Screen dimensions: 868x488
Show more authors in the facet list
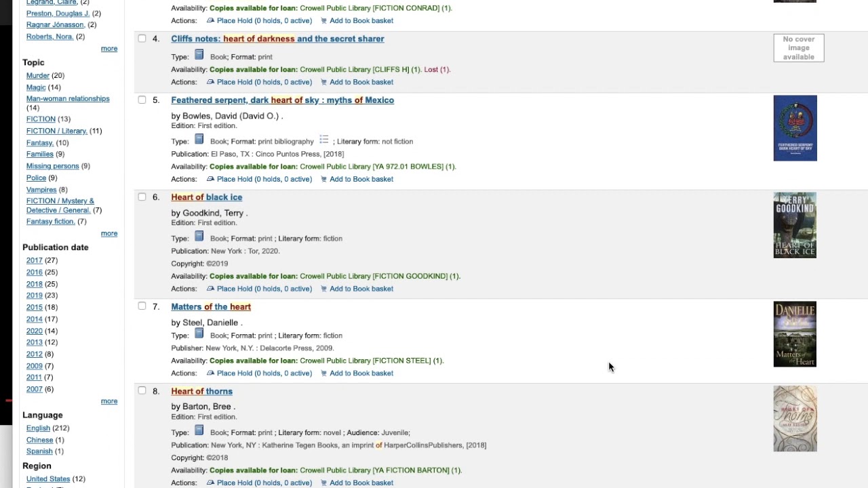(108, 49)
